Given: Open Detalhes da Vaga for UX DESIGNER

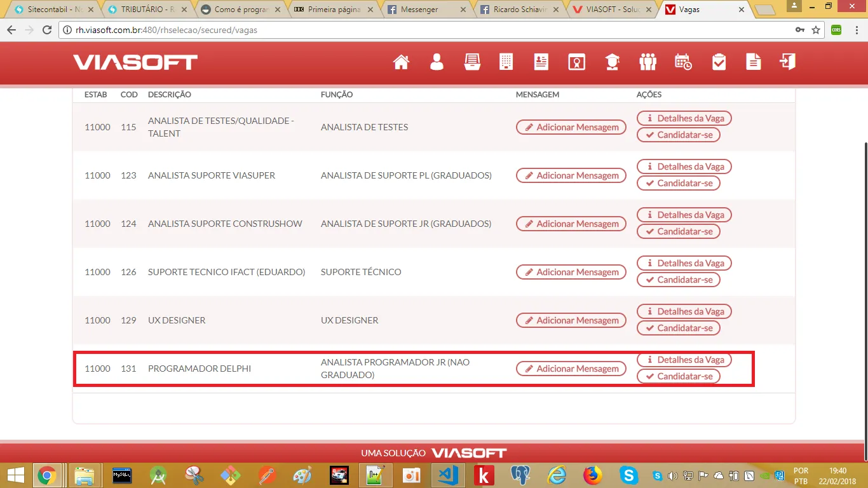Looking at the screenshot, I should 684,311.
